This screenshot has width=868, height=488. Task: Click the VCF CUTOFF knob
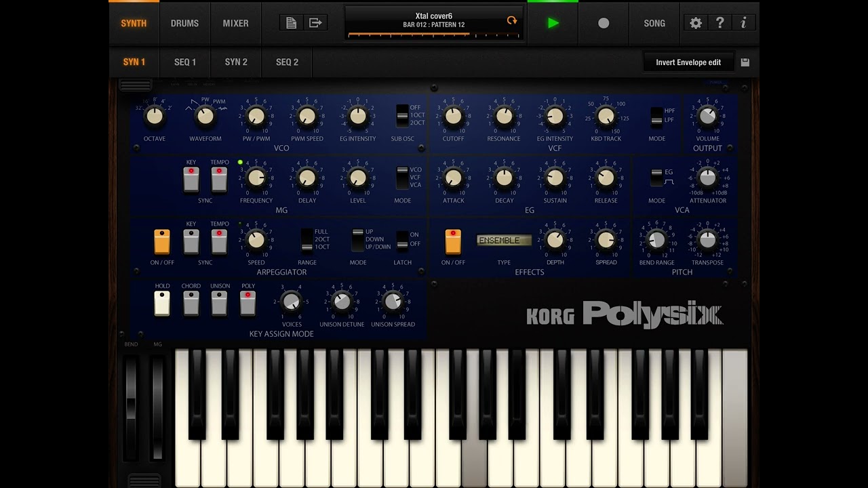453,116
